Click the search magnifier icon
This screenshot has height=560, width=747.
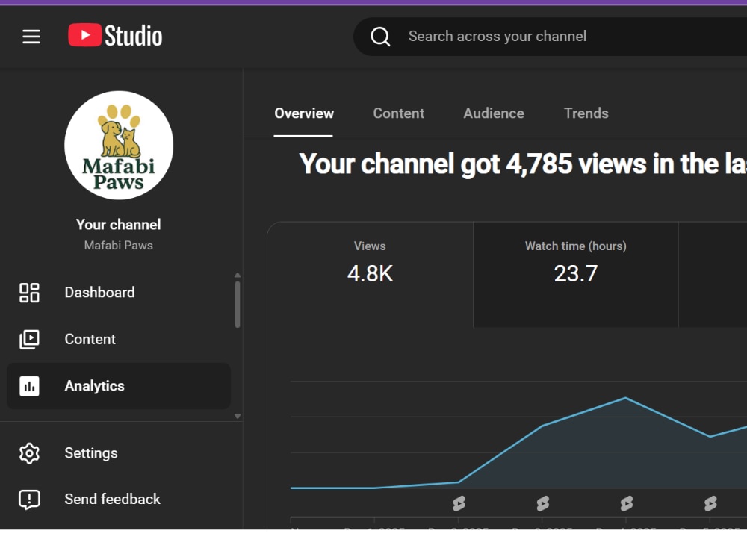pos(380,36)
